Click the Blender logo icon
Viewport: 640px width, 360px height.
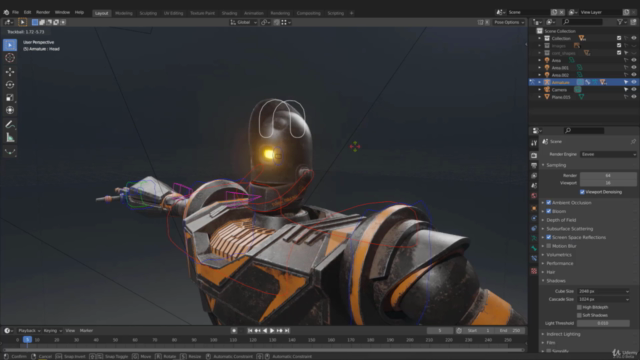[6, 12]
